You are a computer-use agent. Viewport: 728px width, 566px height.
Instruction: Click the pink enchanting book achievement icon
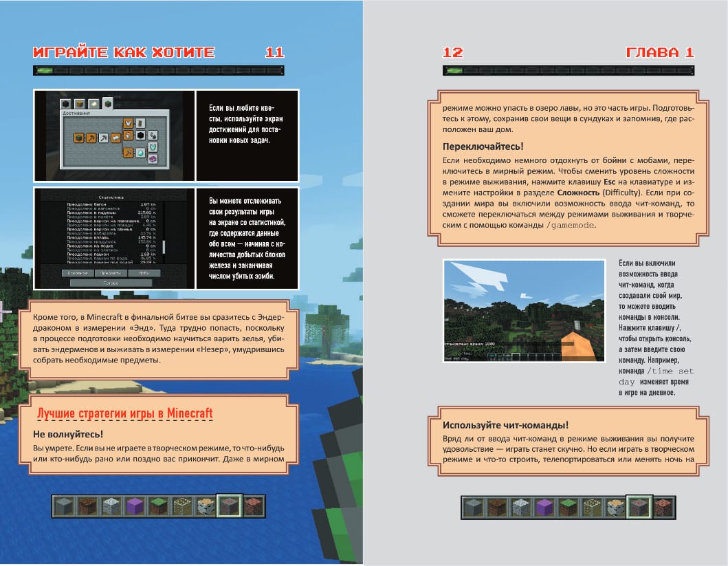click(153, 160)
